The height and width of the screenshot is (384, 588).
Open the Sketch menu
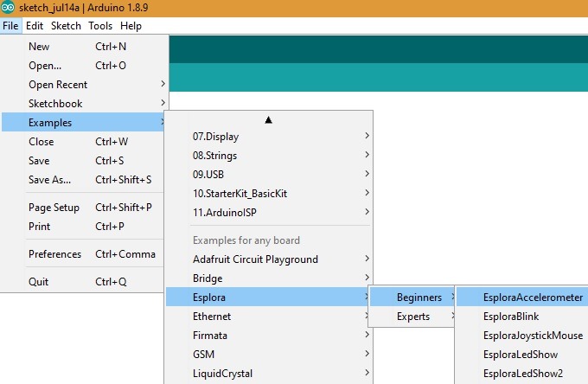click(x=66, y=26)
